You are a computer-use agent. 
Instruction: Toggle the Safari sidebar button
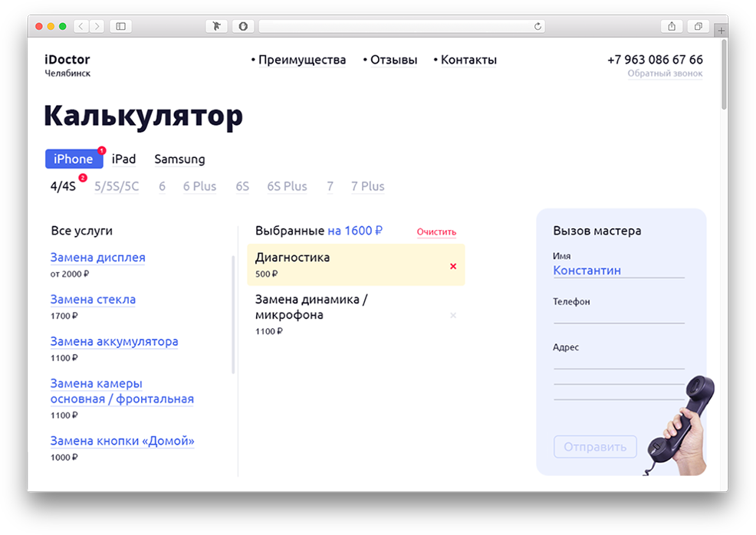121,26
